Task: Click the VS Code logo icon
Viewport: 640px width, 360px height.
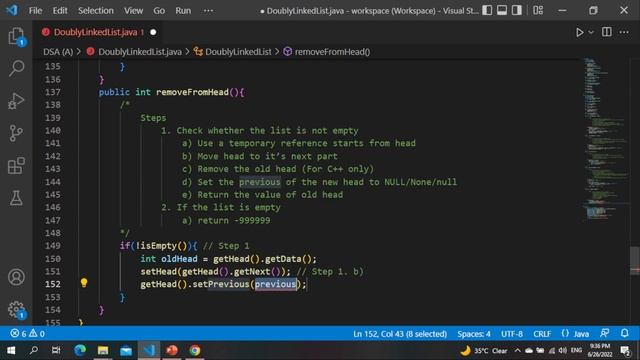Action: [12, 10]
